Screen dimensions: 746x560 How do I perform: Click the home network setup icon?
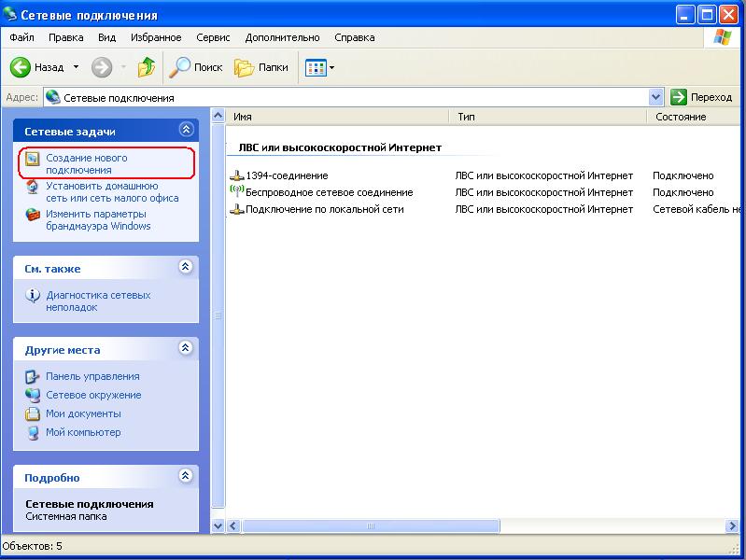(33, 187)
